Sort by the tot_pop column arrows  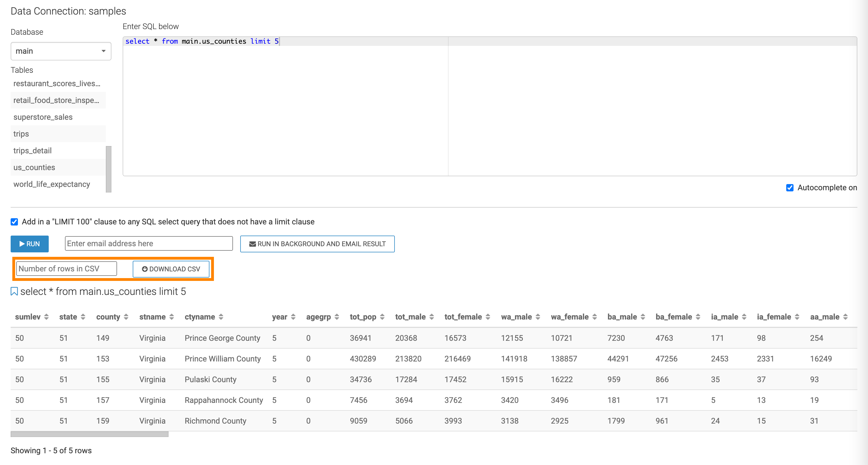point(382,317)
